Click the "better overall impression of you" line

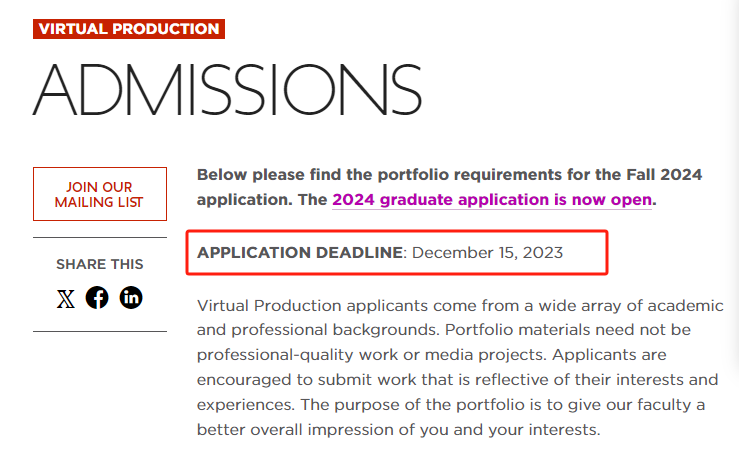tap(399, 430)
